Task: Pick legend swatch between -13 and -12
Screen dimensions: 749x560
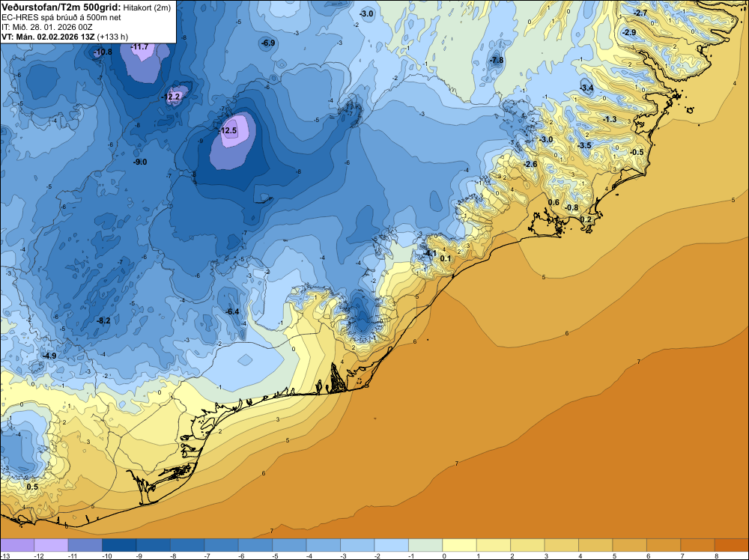Action: pos(17,545)
